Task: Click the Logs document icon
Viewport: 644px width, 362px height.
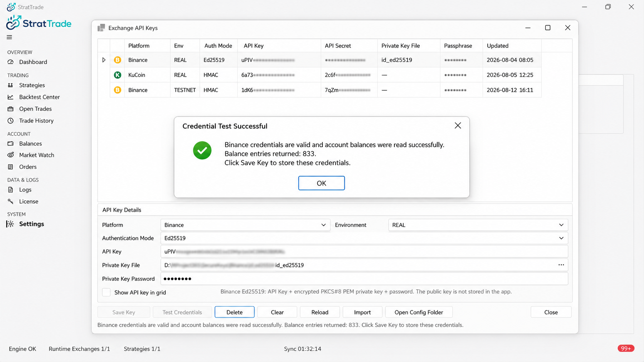Action: (x=10, y=190)
